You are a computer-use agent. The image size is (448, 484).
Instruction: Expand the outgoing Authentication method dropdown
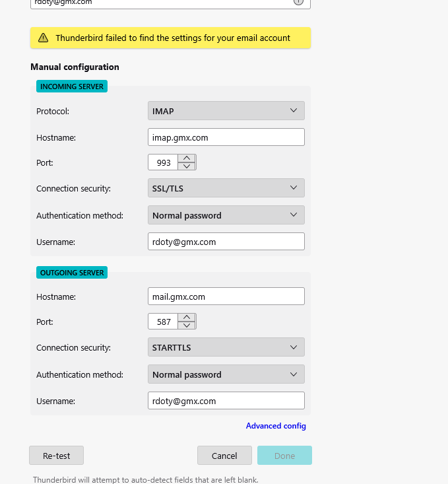click(x=226, y=374)
